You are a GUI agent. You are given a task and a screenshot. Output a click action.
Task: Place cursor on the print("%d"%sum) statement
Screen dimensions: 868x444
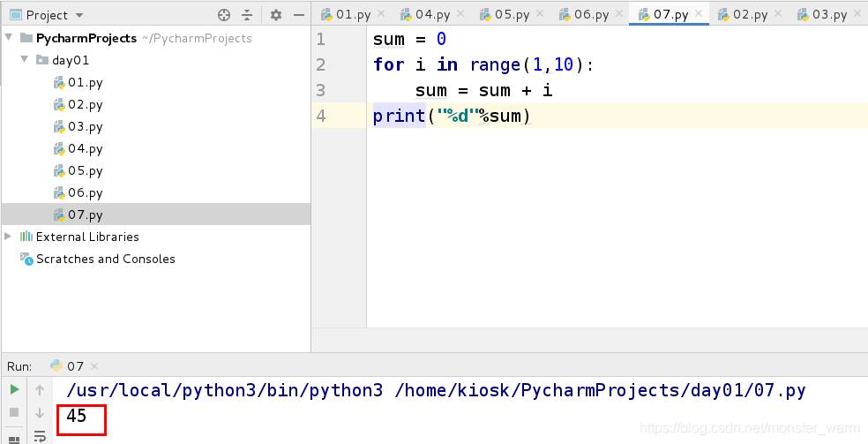point(452,117)
